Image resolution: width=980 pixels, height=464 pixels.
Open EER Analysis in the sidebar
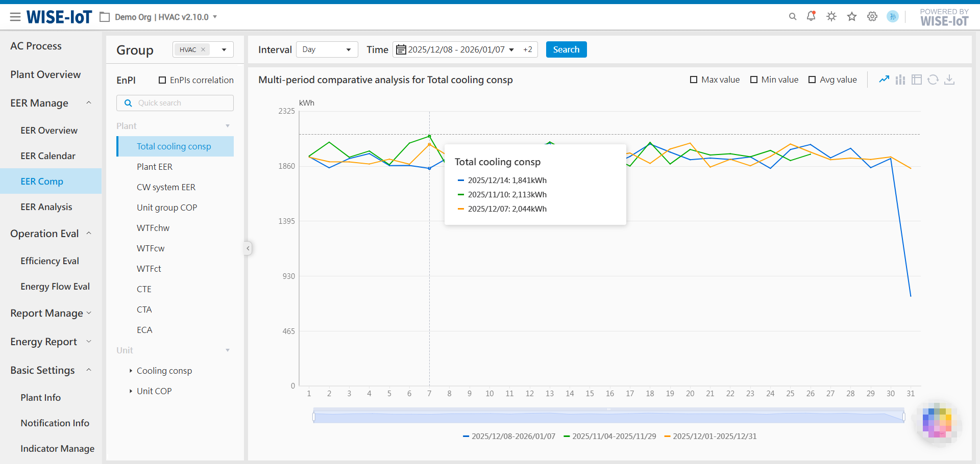(46, 207)
